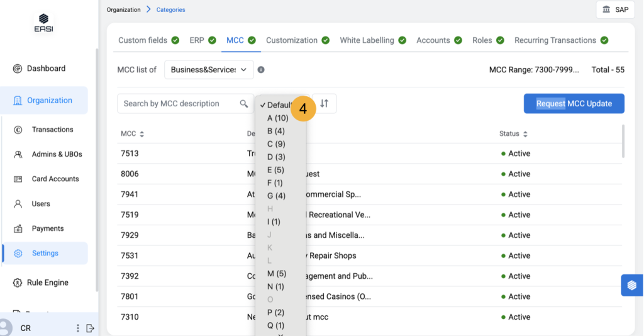Sort by the MCC column header

coord(132,134)
